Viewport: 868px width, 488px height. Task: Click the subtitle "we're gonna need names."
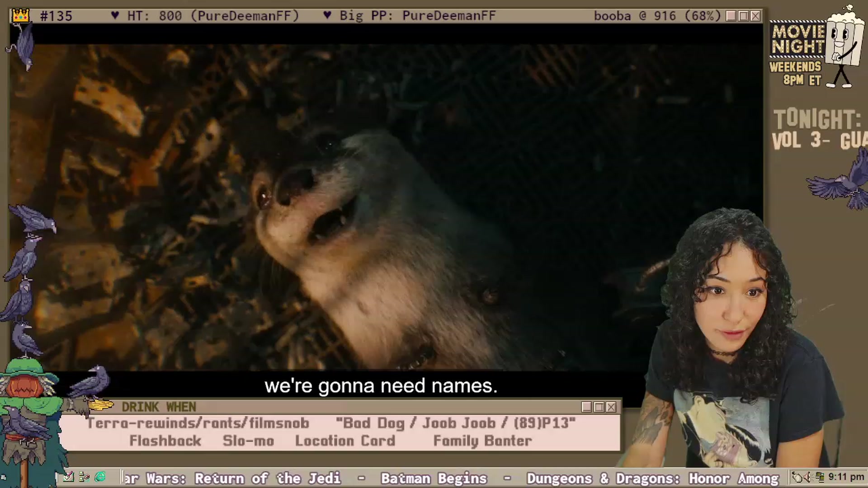[x=381, y=386]
